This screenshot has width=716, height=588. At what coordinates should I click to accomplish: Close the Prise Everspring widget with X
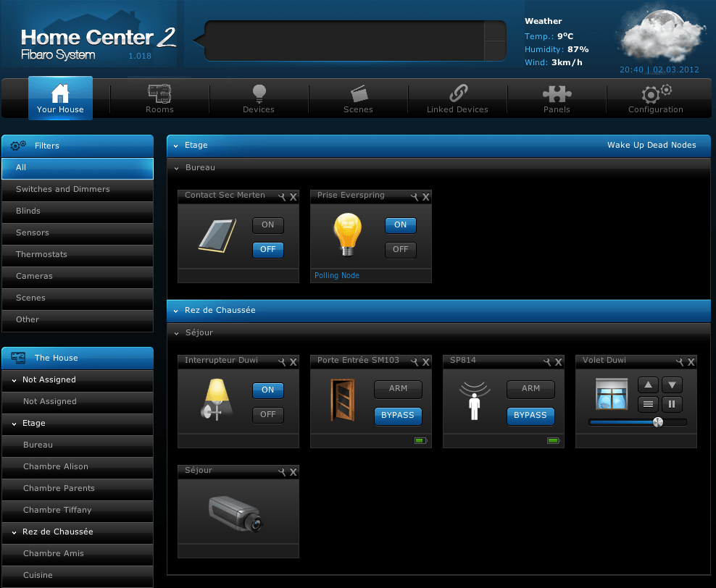425,197
